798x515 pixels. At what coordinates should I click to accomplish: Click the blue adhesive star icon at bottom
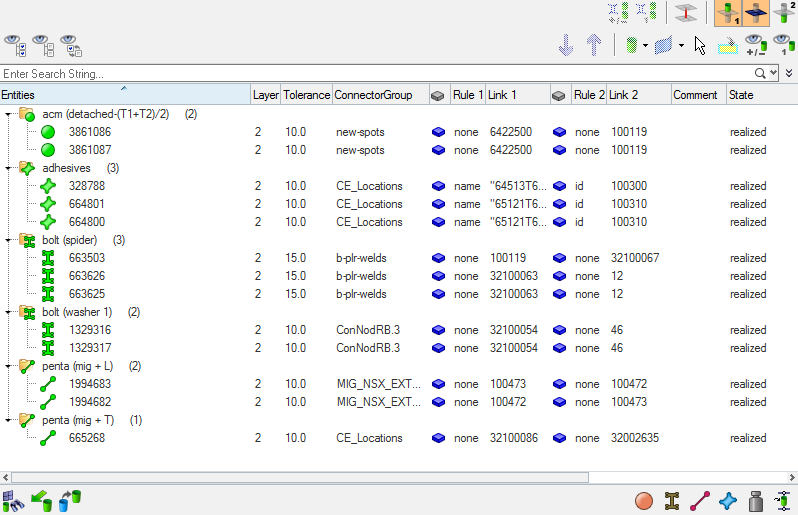[728, 500]
